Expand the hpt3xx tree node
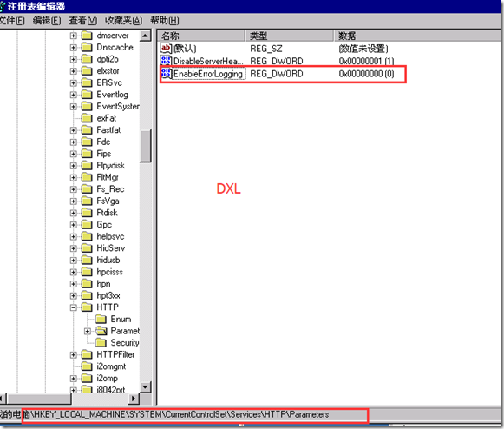This screenshot has width=504, height=429. [74, 296]
